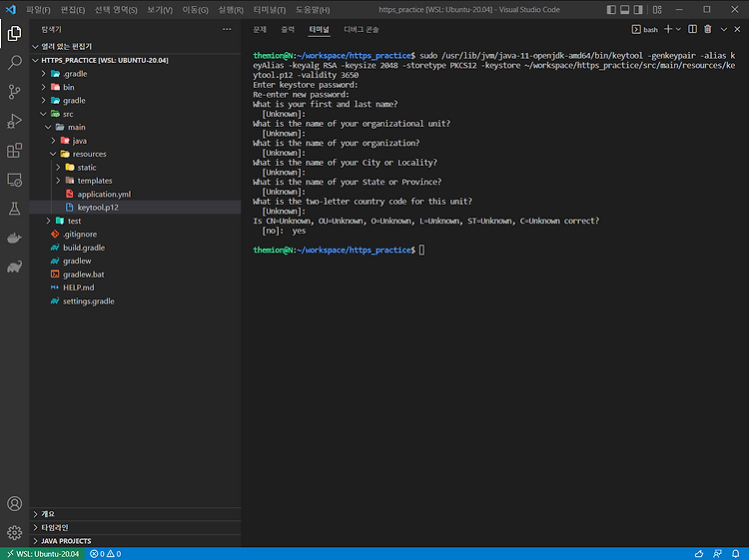Select the 터미널 tab

click(320, 30)
